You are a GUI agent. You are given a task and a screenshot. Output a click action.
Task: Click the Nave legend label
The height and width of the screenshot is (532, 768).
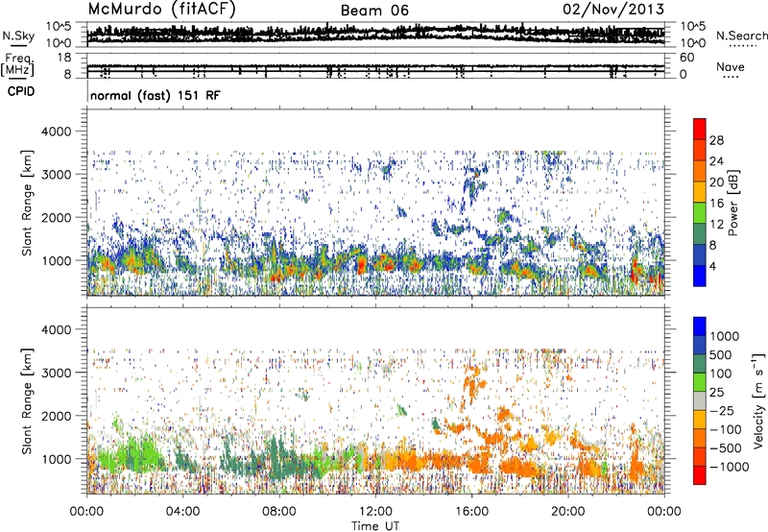pyautogui.click(x=731, y=67)
